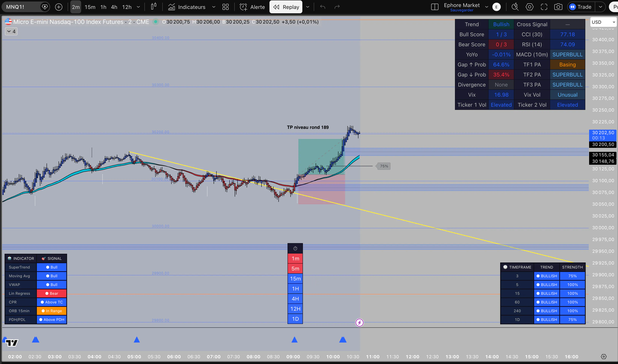Open the MNQ1! symbol search
The image size is (618, 364).
pos(21,7)
